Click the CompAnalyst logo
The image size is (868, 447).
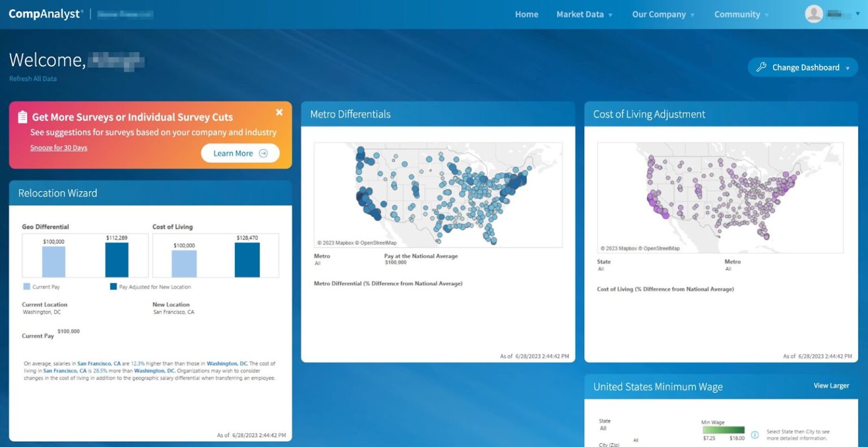coord(46,14)
